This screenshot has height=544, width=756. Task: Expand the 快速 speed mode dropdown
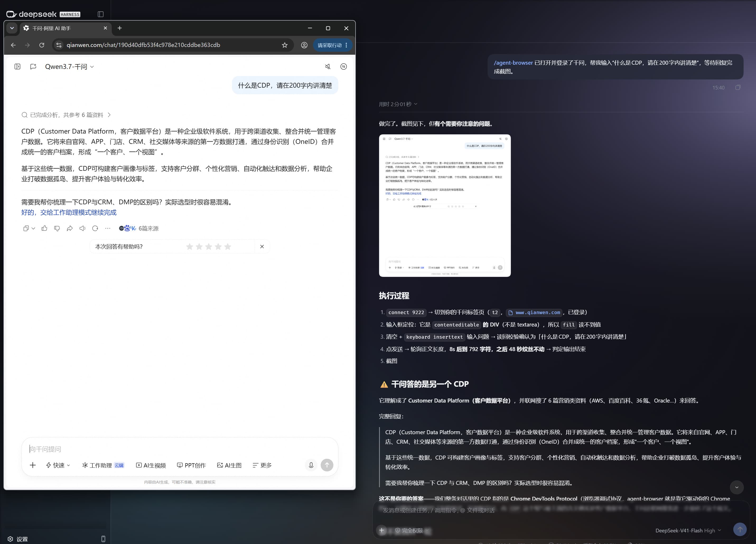pyautogui.click(x=58, y=465)
